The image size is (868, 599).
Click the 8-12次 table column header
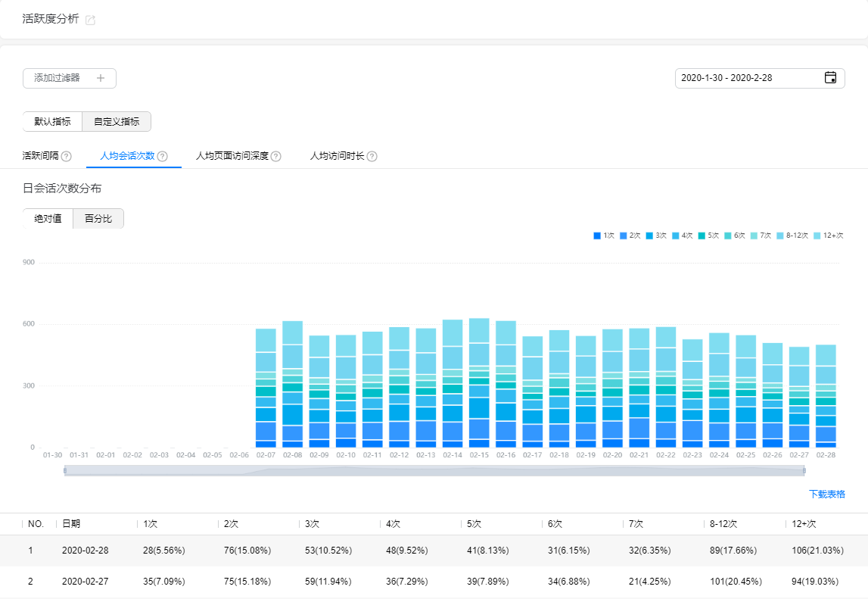(723, 523)
